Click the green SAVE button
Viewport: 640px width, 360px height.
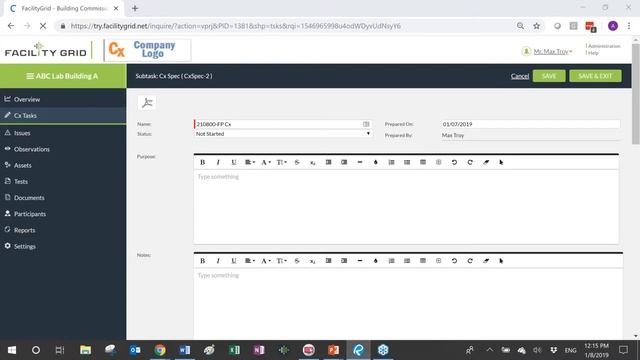549,76
